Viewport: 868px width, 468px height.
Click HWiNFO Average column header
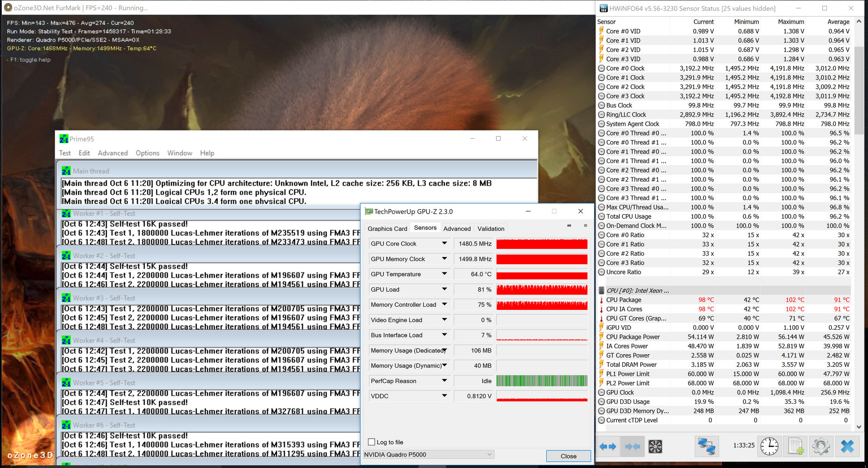[828, 22]
